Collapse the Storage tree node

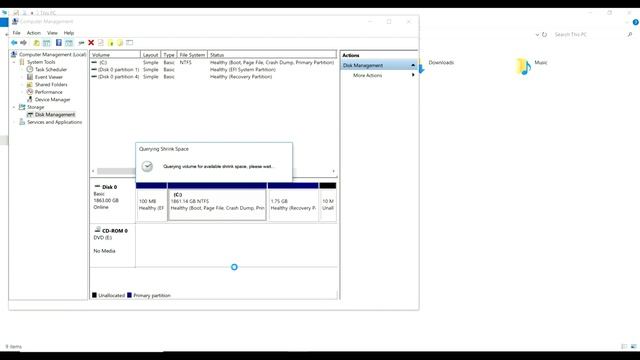(14, 107)
